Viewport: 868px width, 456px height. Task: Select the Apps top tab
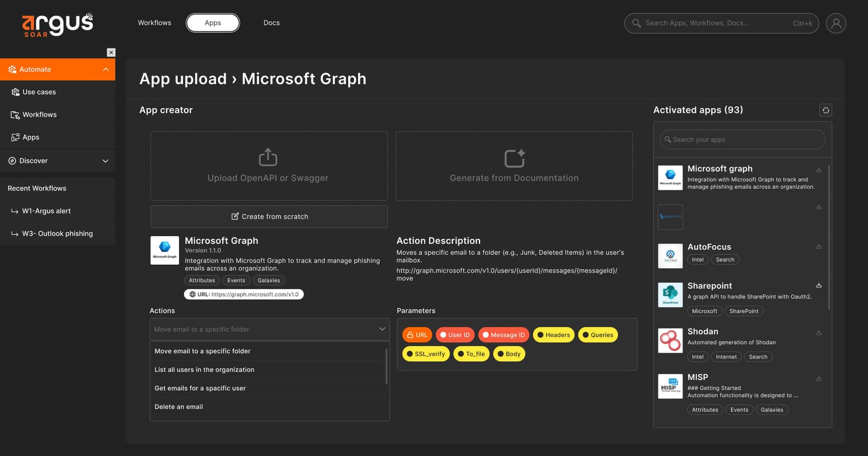click(213, 23)
